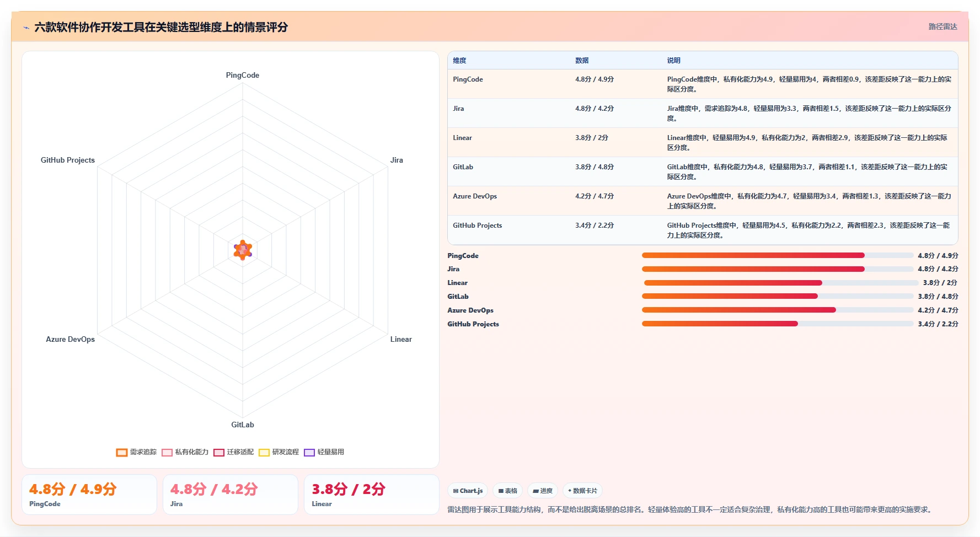Click the 3.8分 / 4.8分 cell in table
The height and width of the screenshot is (537, 980).
pyautogui.click(x=595, y=167)
